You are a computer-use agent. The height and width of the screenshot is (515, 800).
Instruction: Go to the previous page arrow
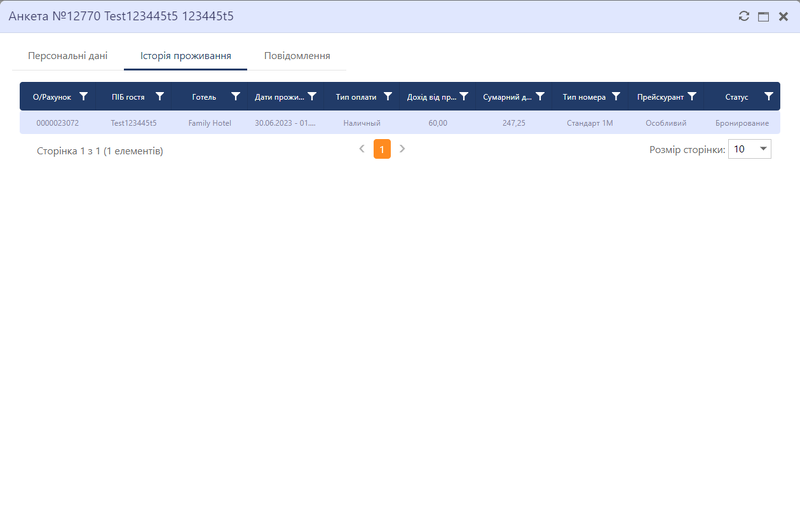362,149
